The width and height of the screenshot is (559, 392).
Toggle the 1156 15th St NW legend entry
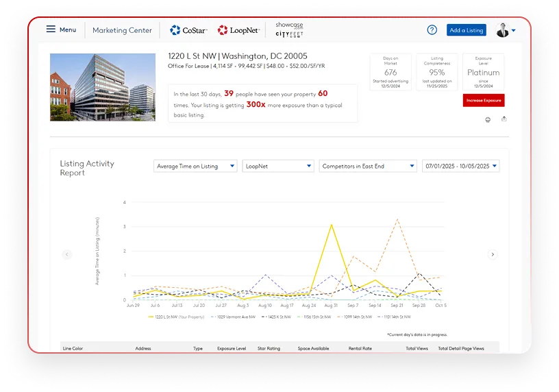314,317
